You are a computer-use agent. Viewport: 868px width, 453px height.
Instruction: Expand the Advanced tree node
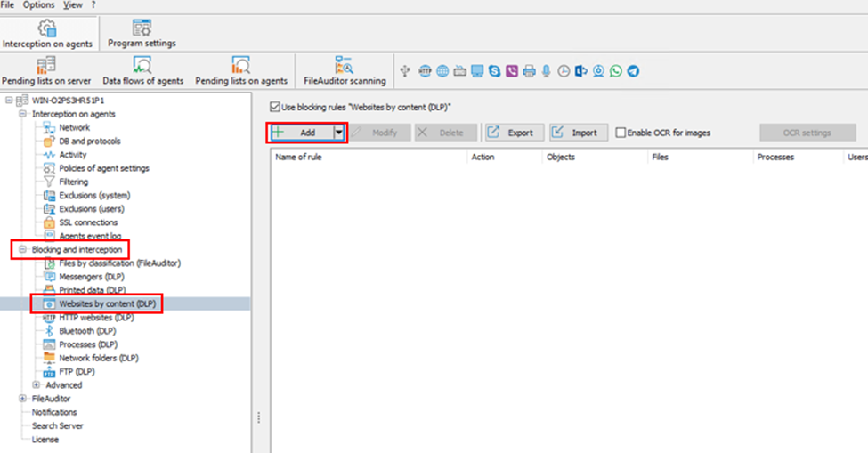[x=36, y=385]
